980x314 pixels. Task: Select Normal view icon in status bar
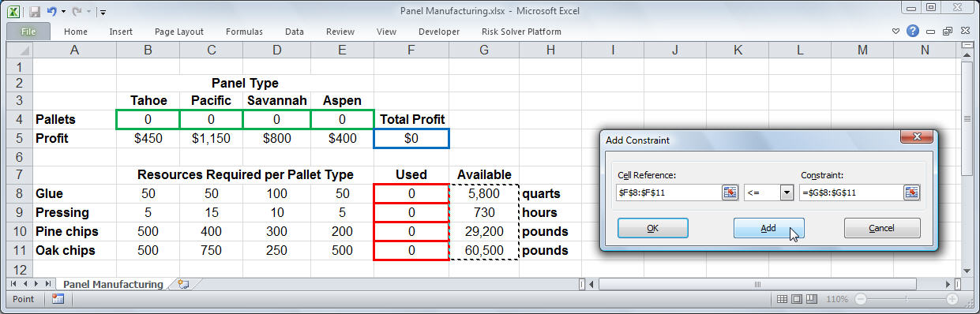782,300
